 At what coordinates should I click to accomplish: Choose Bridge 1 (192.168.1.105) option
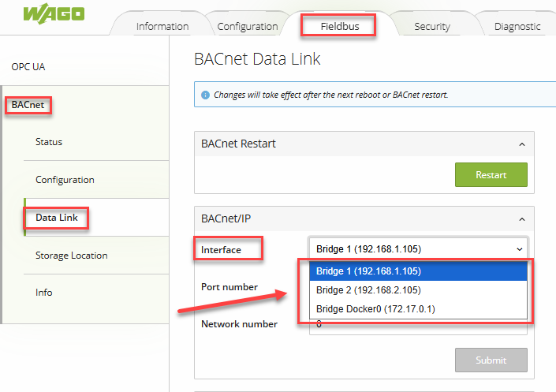coord(419,271)
